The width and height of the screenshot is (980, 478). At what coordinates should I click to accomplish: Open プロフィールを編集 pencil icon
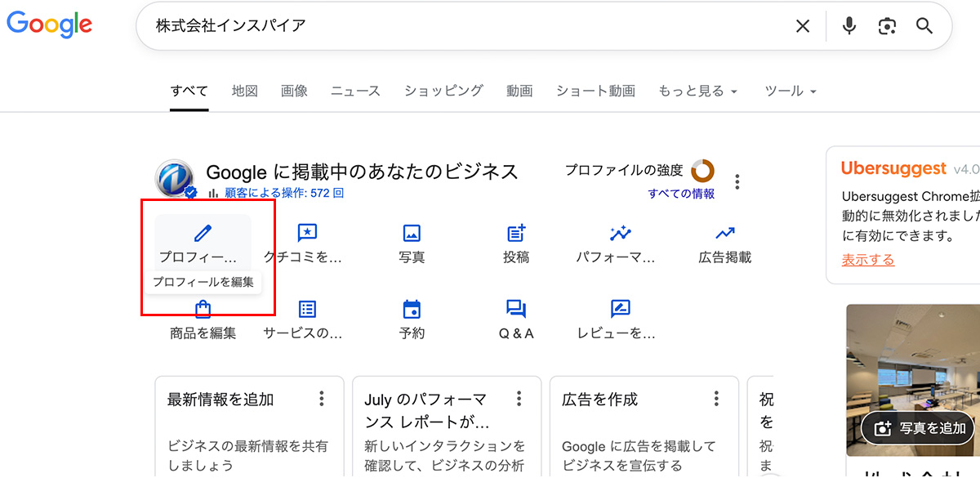coord(203,233)
